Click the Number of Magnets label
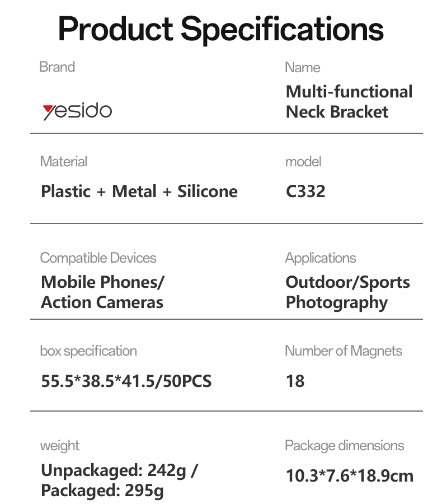This screenshot has width=442, height=504. [344, 351]
